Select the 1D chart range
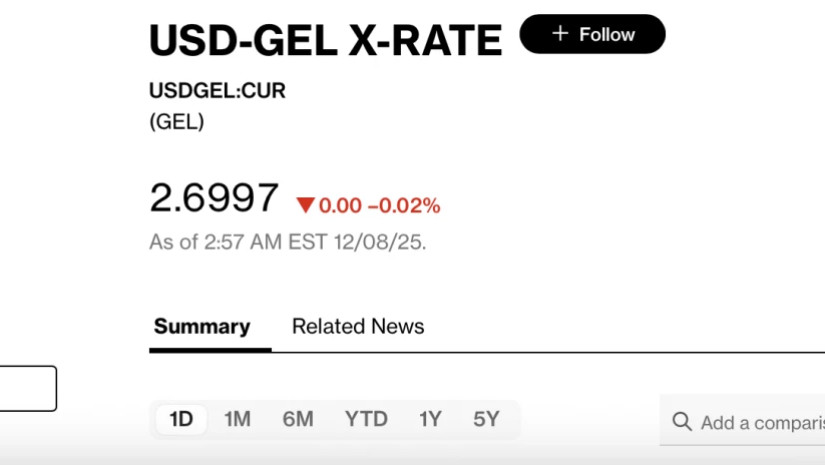 (181, 419)
